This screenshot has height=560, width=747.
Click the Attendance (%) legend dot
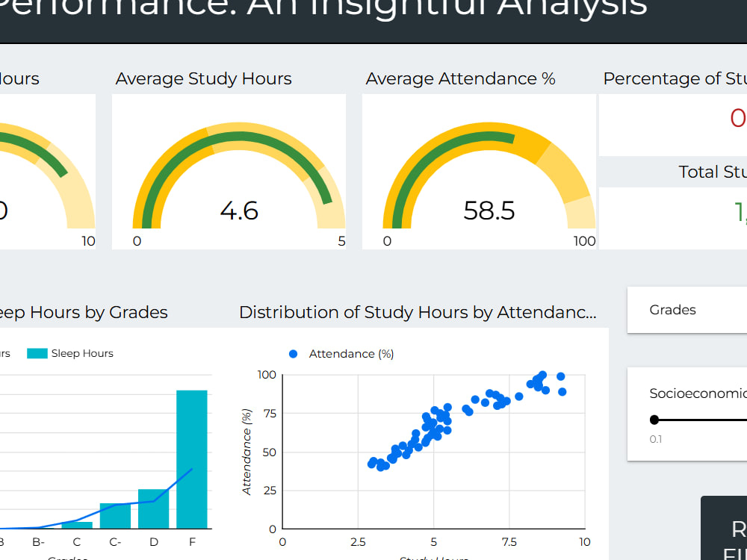coord(294,354)
